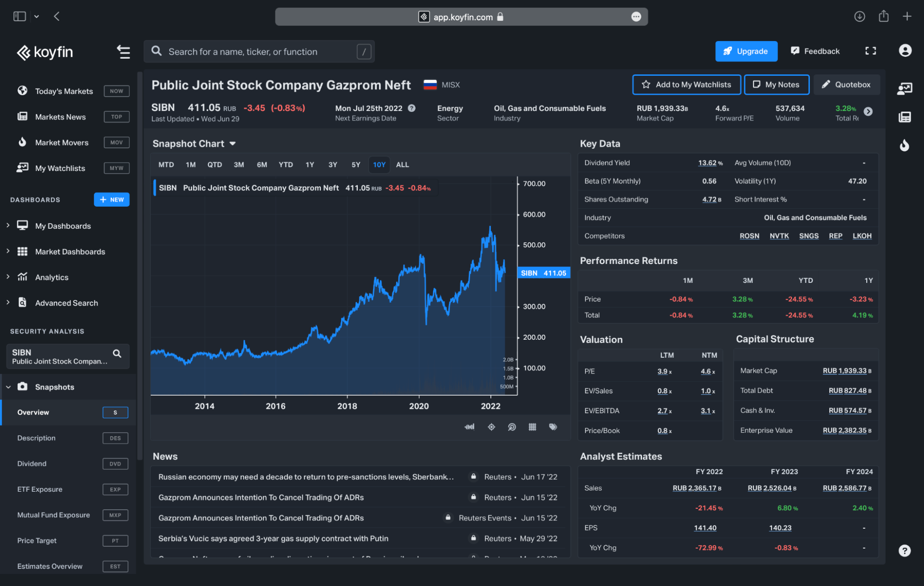Expand the Snapshot Chart dropdown arrow

pyautogui.click(x=234, y=143)
